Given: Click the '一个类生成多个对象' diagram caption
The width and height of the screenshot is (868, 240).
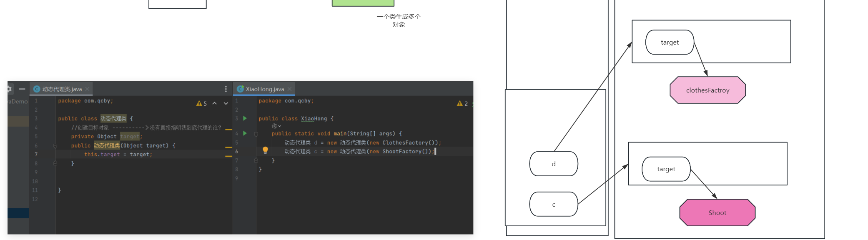Looking at the screenshot, I should click(x=399, y=20).
